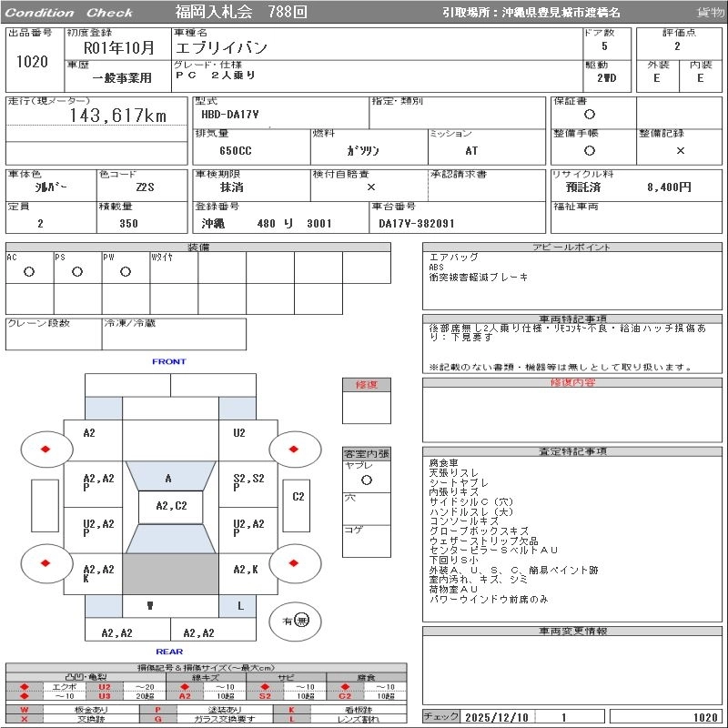
Task: Click red diamond in wheel beside A2,K panel
Action: (293, 563)
